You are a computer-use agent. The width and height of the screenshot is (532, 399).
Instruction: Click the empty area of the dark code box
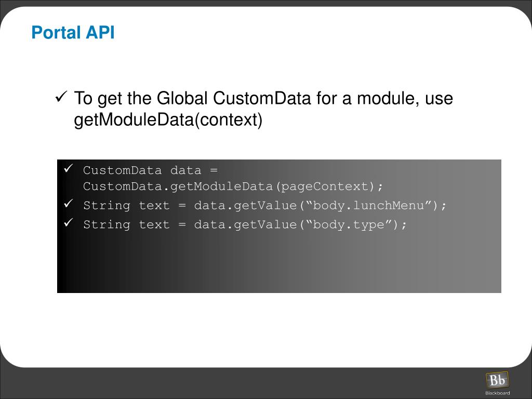279,262
